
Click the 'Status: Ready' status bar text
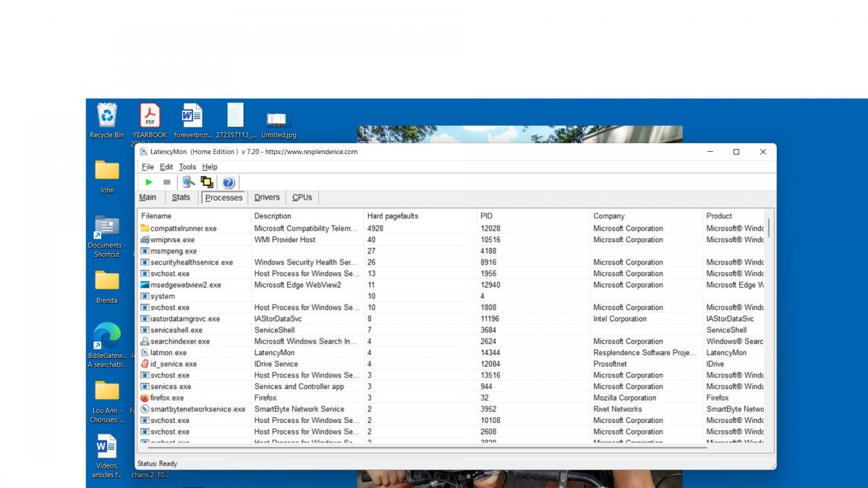pyautogui.click(x=157, y=463)
